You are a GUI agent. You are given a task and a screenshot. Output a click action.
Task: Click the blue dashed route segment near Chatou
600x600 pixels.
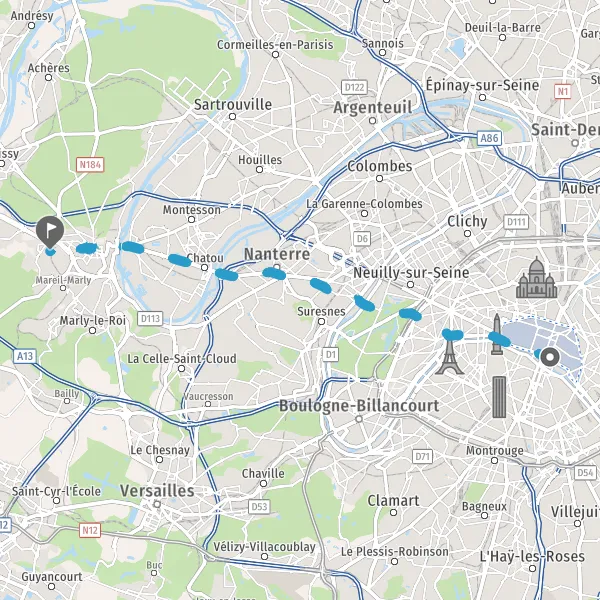pyautogui.click(x=179, y=260)
